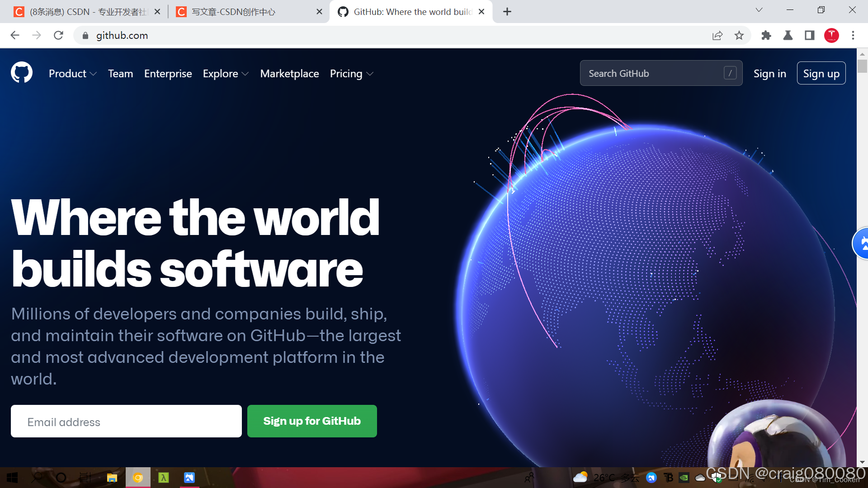Open File Explorer from taskbar

(112, 478)
